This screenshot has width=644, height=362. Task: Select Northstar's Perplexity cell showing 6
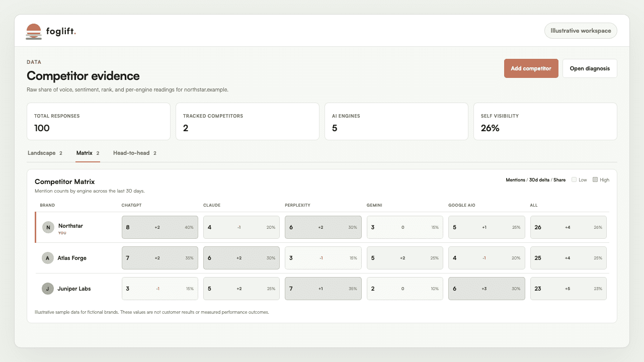tap(323, 227)
